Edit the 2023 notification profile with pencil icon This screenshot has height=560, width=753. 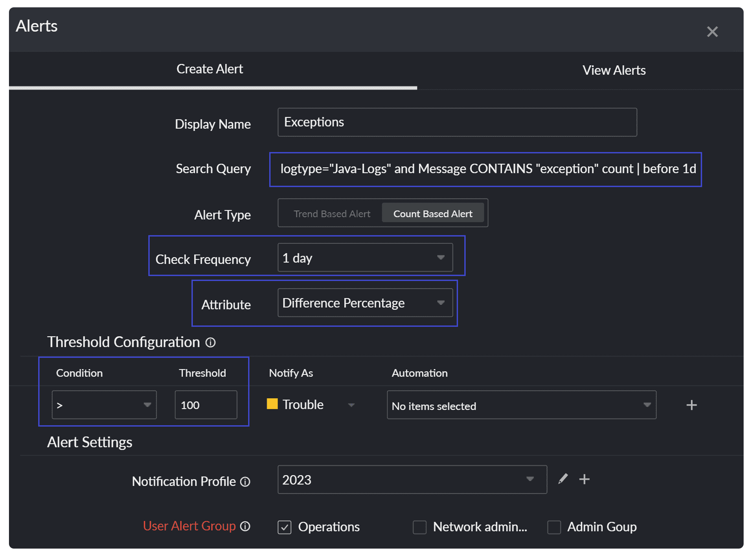pyautogui.click(x=563, y=479)
